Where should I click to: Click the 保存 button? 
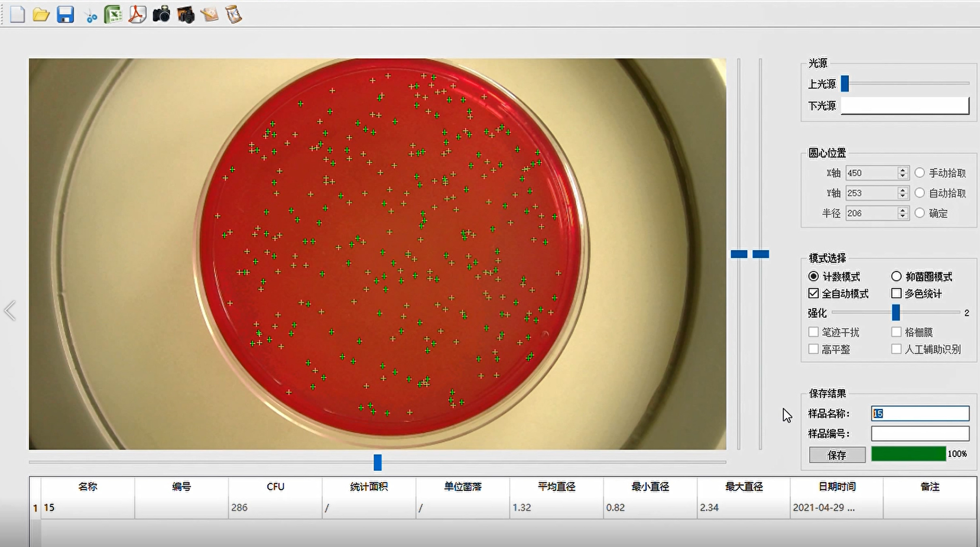pos(837,455)
